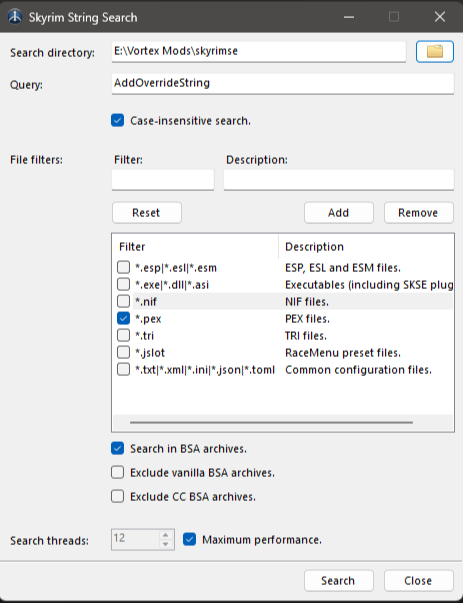The width and height of the screenshot is (463, 603).
Task: Click the Filter column header
Action: [x=195, y=247]
